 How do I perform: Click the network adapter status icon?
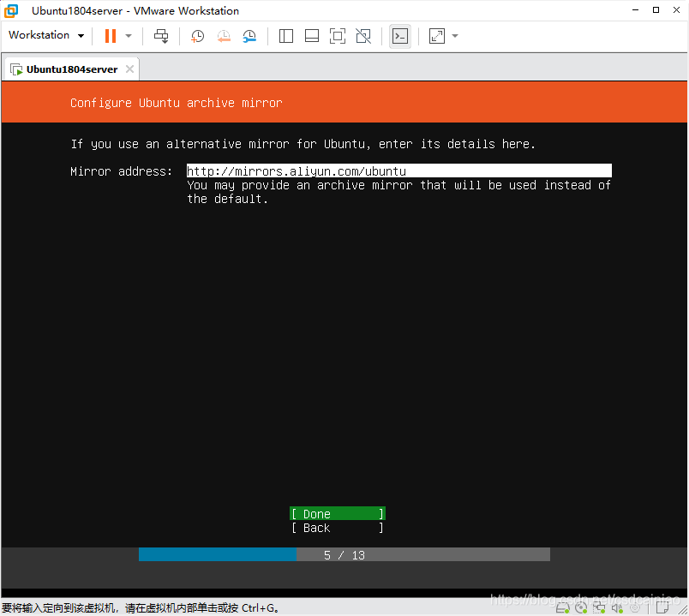599,608
